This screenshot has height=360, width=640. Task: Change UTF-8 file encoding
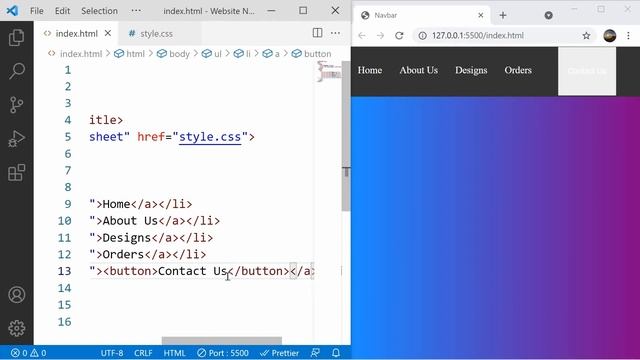[112, 353]
